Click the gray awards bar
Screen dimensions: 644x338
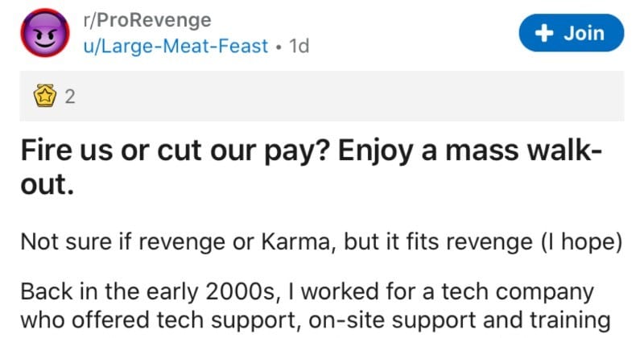321,96
